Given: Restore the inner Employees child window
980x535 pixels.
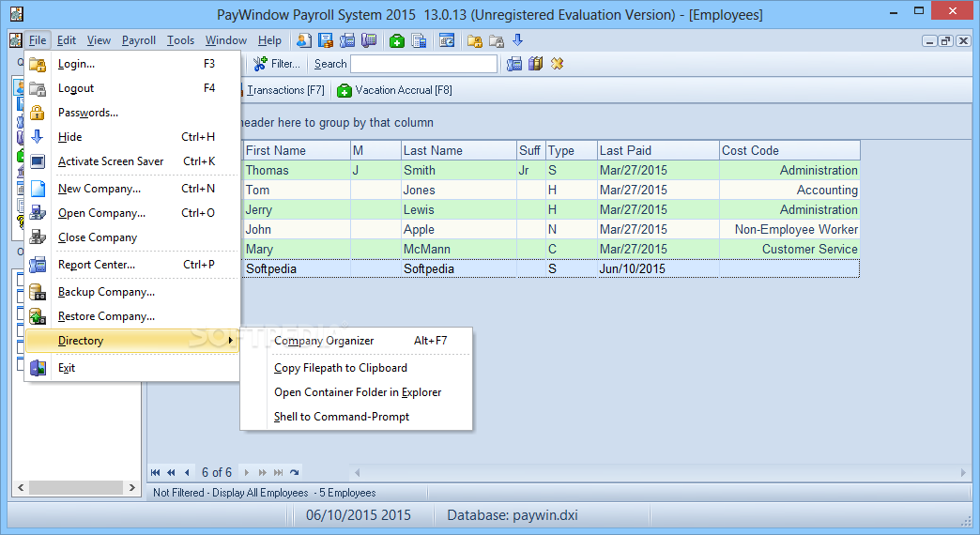Looking at the screenshot, I should point(946,41).
